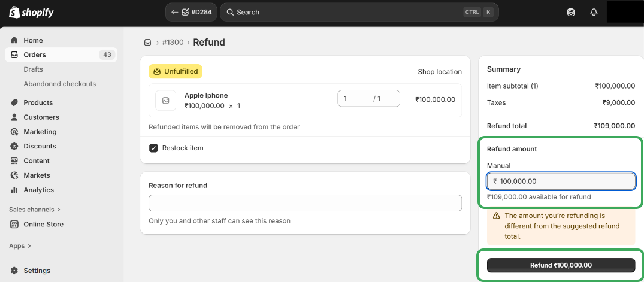The image size is (644, 282).
Task: Open Drafts under Orders
Action: (33, 69)
